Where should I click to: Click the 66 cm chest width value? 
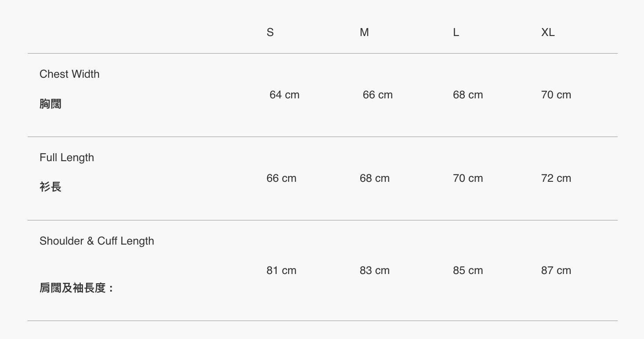pyautogui.click(x=378, y=95)
